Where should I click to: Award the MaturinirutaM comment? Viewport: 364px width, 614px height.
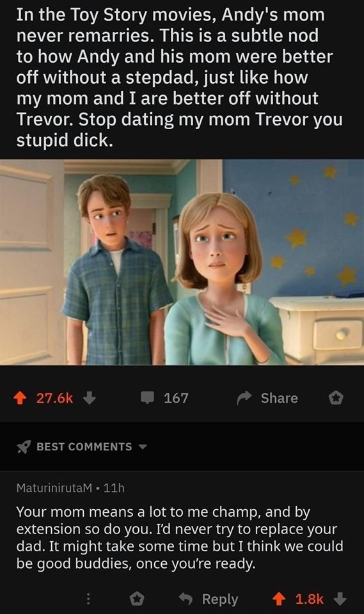[137, 599]
